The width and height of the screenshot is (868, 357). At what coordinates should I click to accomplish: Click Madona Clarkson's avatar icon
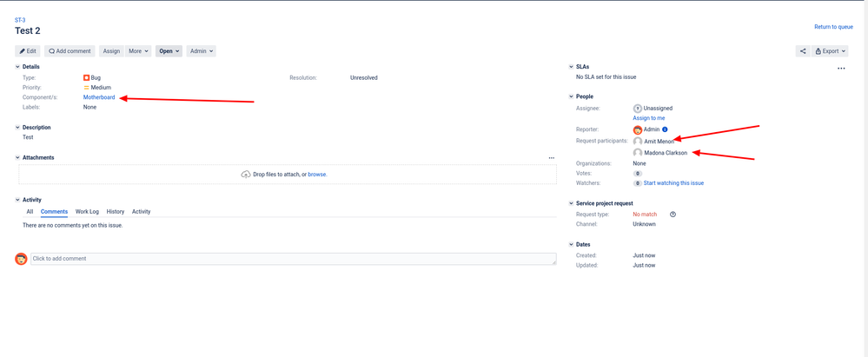click(638, 153)
